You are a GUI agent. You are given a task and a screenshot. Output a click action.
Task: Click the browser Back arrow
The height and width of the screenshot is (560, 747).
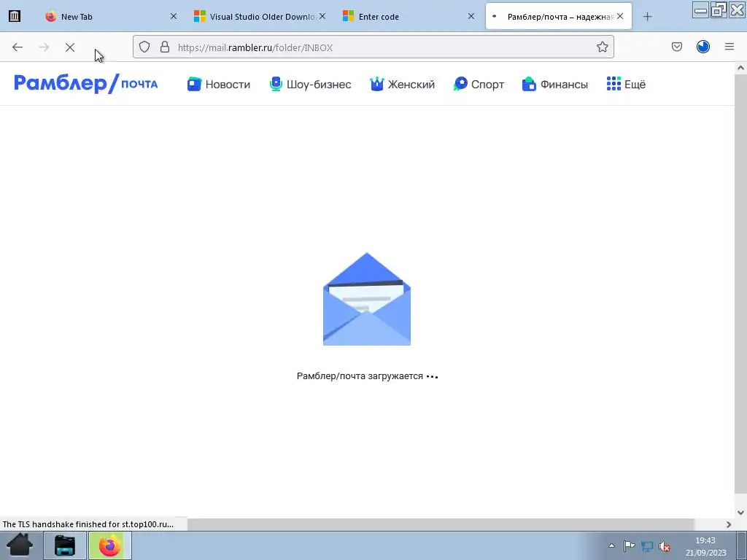(18, 47)
